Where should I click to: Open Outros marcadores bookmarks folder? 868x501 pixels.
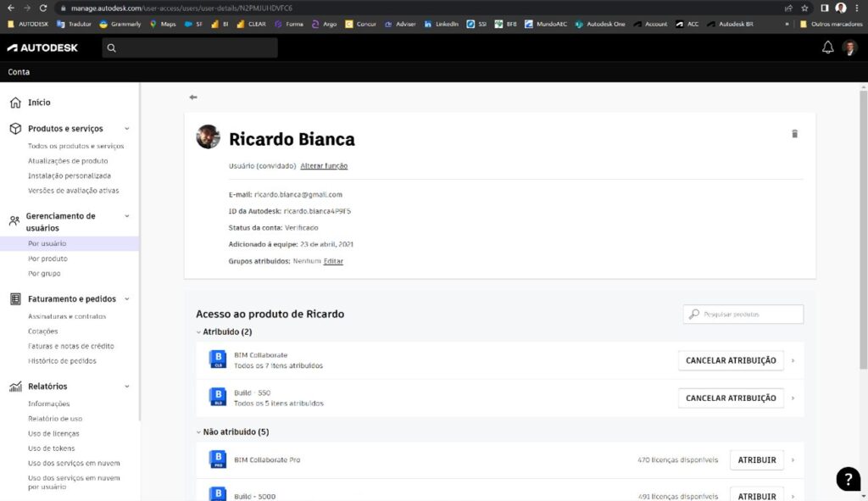(x=831, y=25)
